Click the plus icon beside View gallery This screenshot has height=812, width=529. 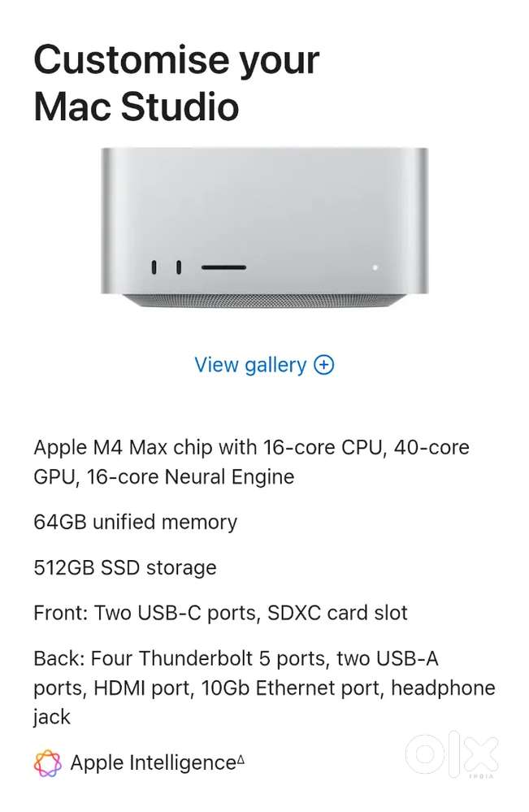tap(323, 365)
